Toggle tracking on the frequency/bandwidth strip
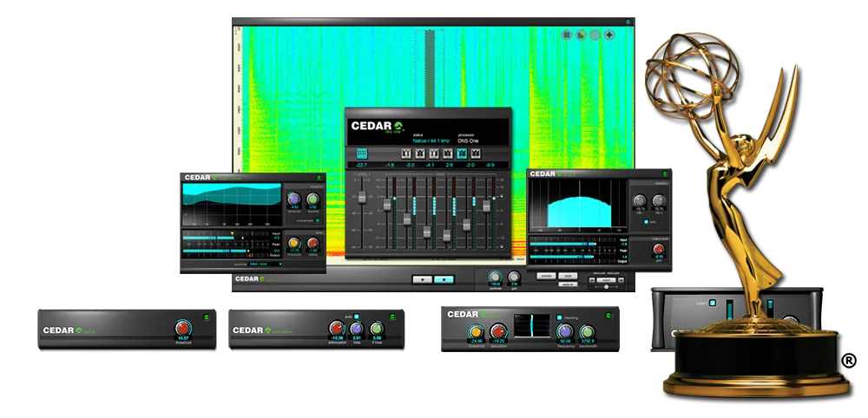 pyautogui.click(x=559, y=317)
